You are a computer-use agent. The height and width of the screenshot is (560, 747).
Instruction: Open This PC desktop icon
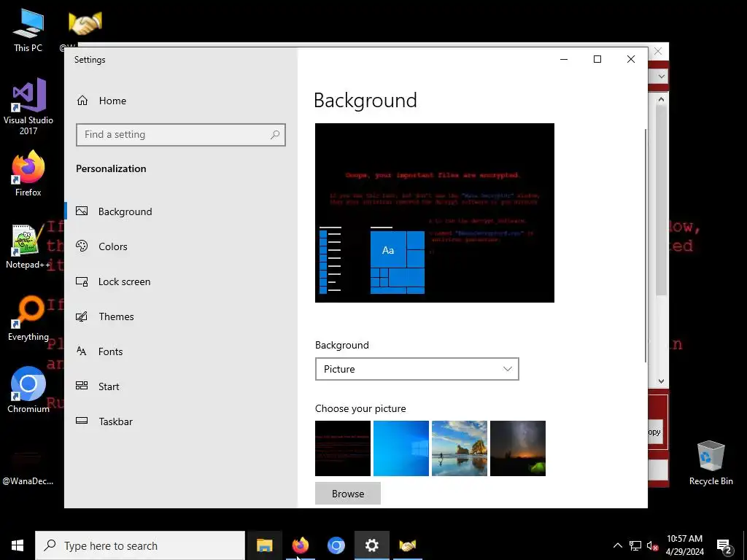click(x=28, y=30)
